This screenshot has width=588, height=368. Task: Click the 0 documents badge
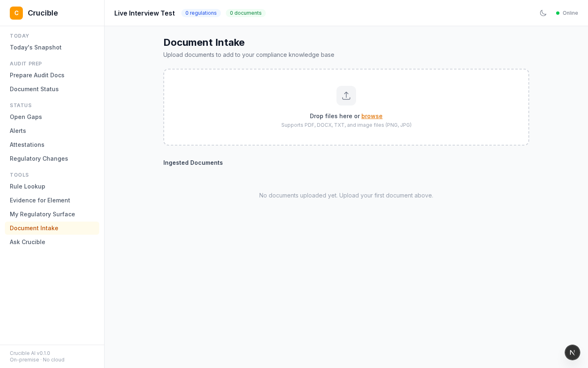point(245,13)
